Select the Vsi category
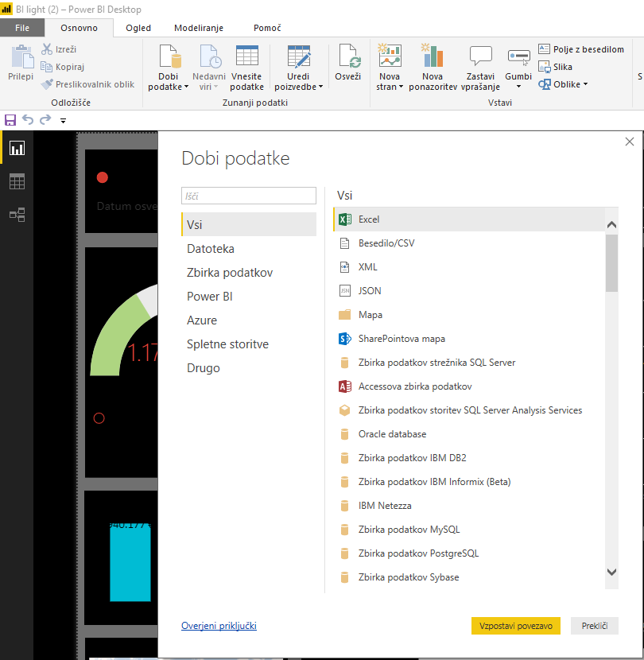 [x=249, y=224]
